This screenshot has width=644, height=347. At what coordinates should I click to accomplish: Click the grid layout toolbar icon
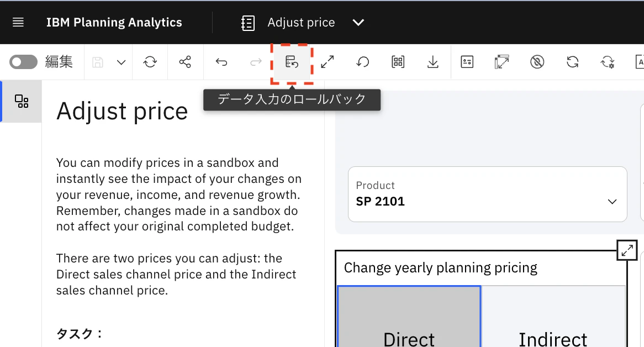398,62
